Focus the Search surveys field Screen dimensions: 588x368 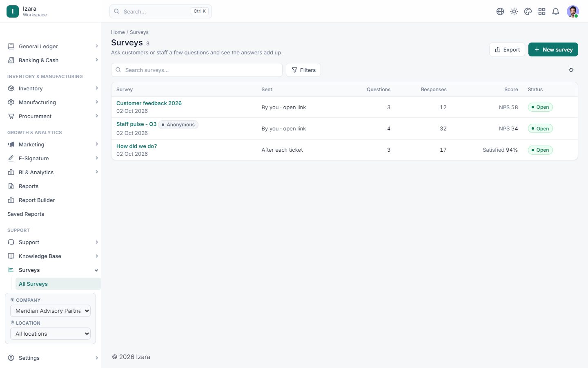pyautogui.click(x=197, y=70)
